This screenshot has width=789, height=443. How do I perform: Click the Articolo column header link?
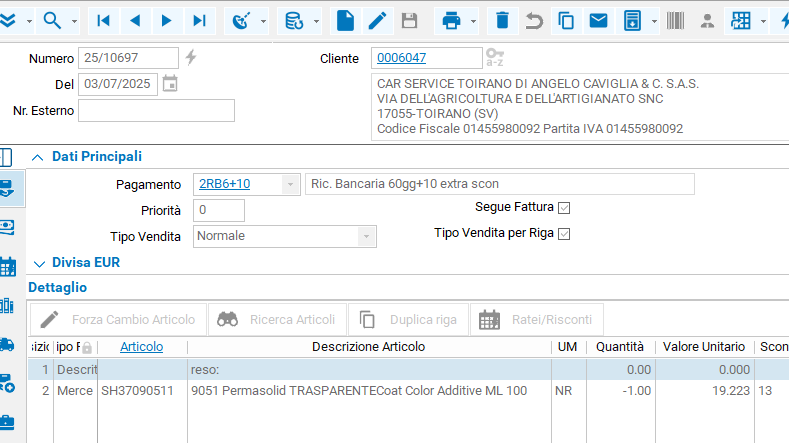[x=141, y=347]
